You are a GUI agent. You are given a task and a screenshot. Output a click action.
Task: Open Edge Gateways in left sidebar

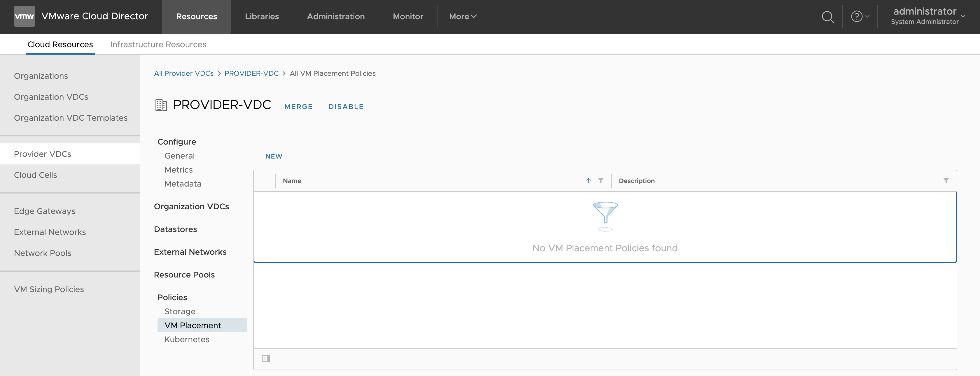(45, 211)
